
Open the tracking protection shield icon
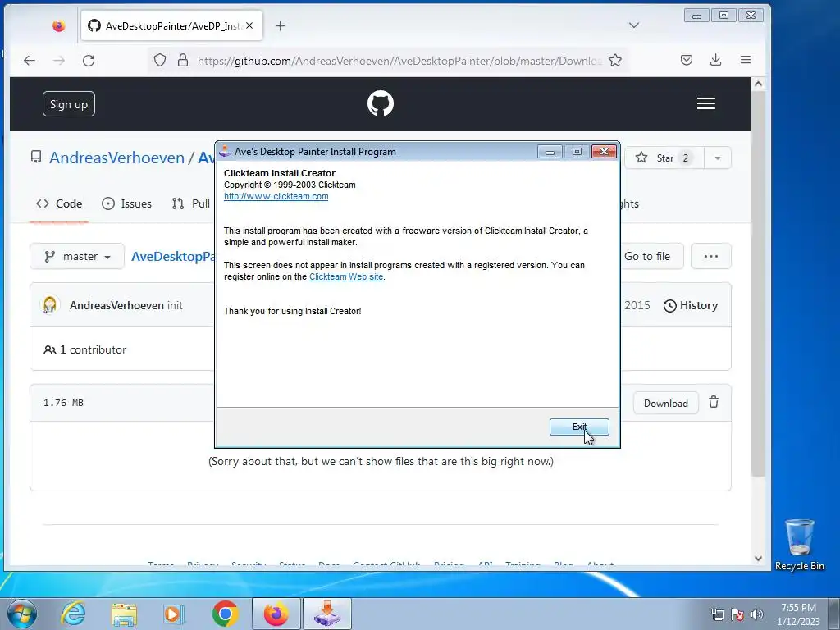(160, 60)
